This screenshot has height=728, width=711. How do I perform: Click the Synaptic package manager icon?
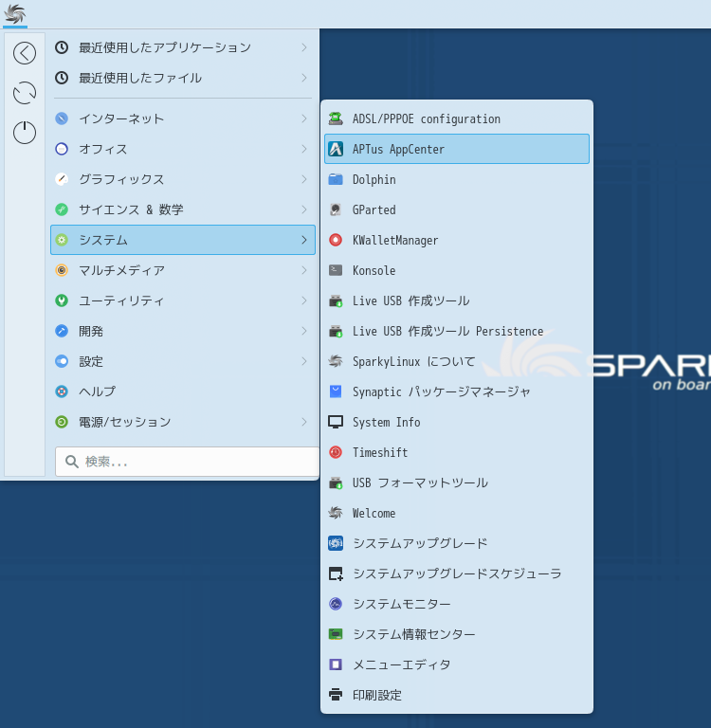(336, 391)
